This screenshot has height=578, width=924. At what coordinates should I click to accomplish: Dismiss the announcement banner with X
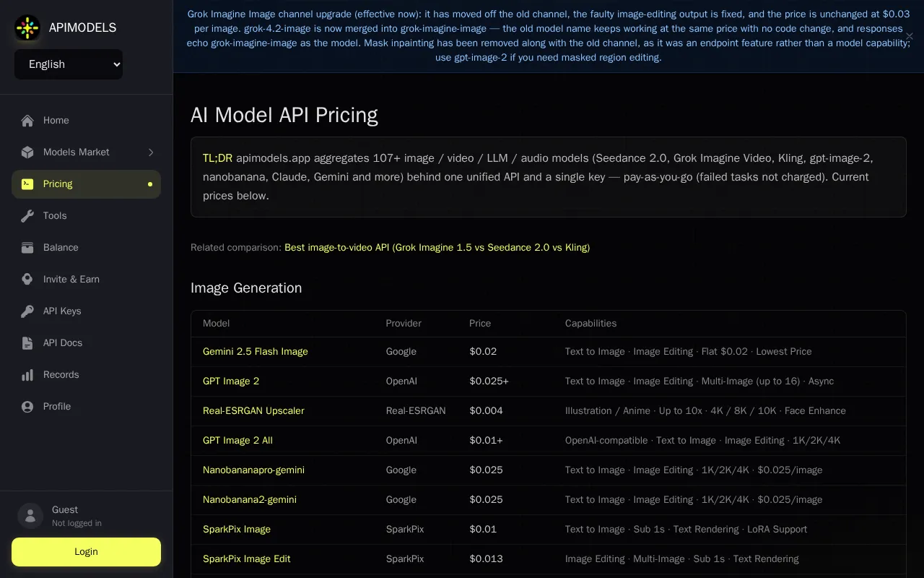coord(910,36)
